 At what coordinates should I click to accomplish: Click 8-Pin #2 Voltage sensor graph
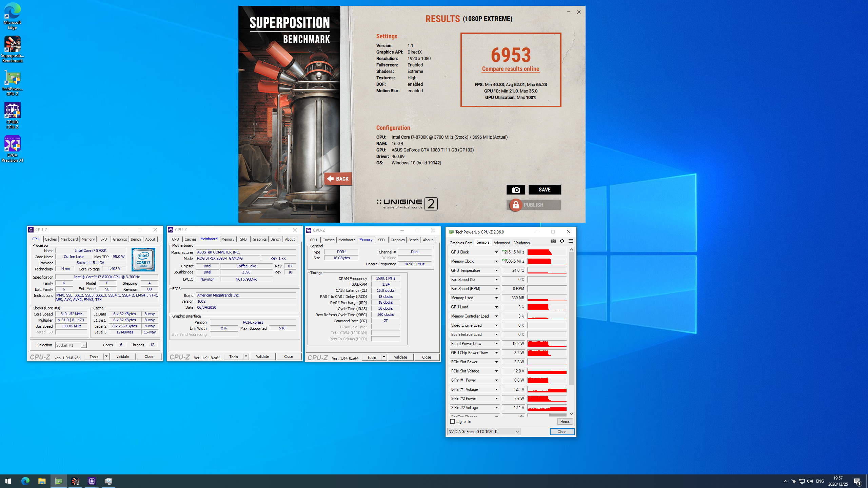[547, 407]
